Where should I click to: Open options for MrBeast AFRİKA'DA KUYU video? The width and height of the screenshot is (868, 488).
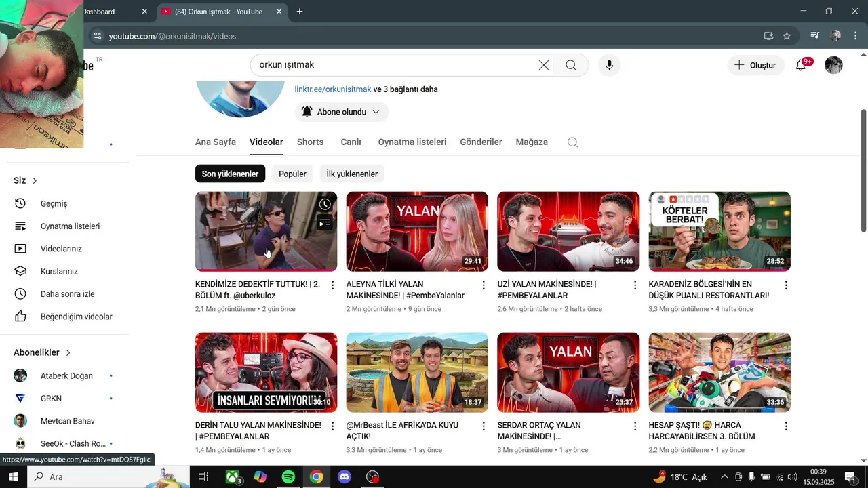click(x=484, y=426)
